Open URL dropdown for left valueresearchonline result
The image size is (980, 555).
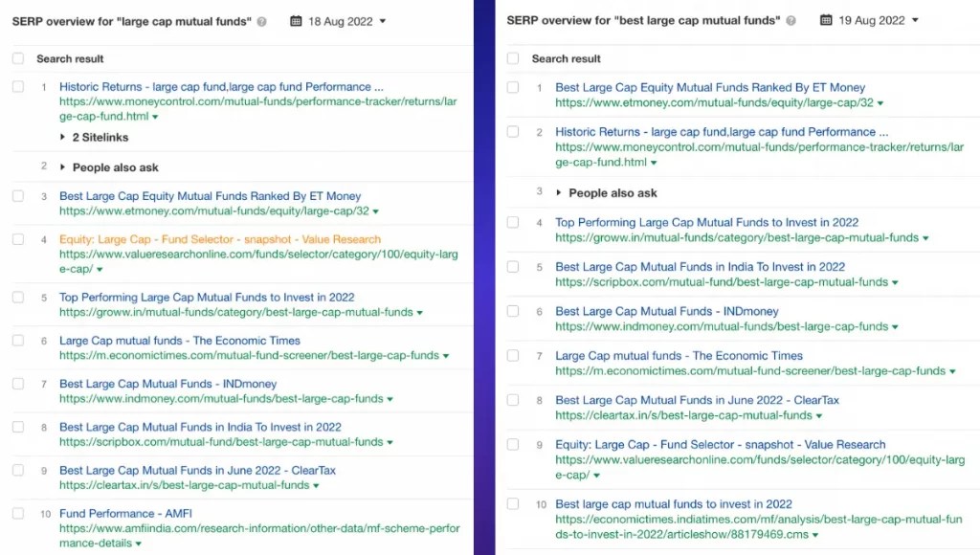pyautogui.click(x=100, y=270)
